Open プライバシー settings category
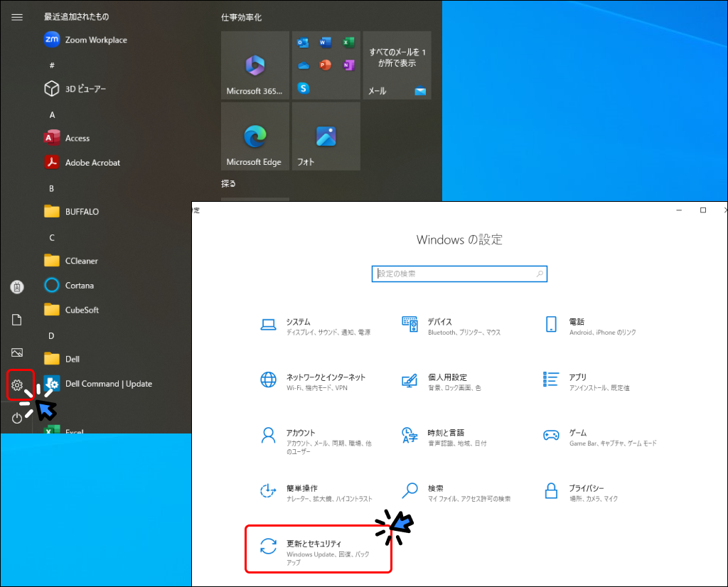Screen dimensions: 728x587 580,492
